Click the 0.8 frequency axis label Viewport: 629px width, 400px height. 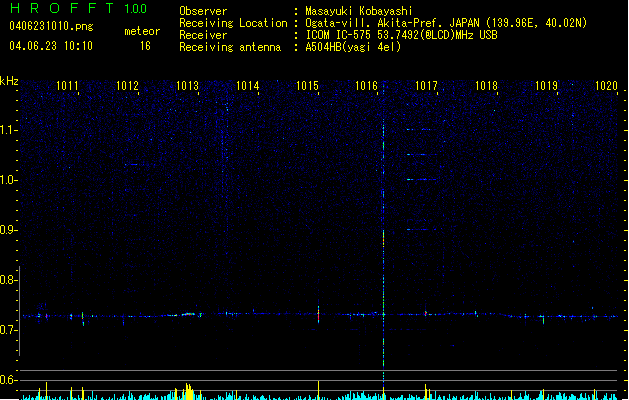pos(7,280)
